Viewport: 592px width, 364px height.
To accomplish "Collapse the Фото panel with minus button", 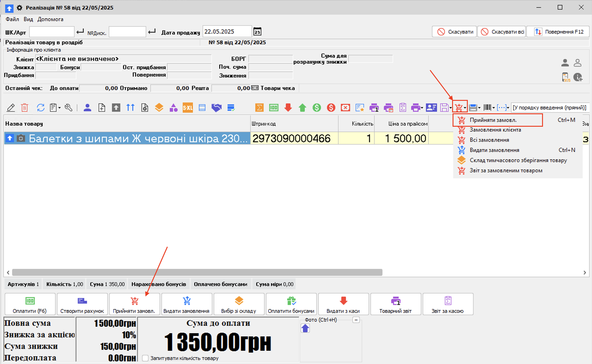I will (x=356, y=320).
